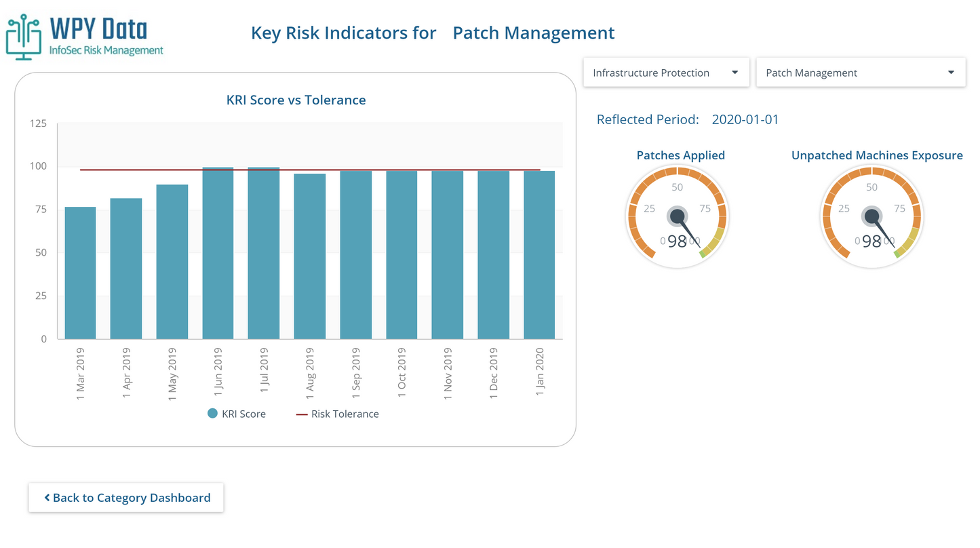Click the WPY Data logo icon

pos(24,37)
